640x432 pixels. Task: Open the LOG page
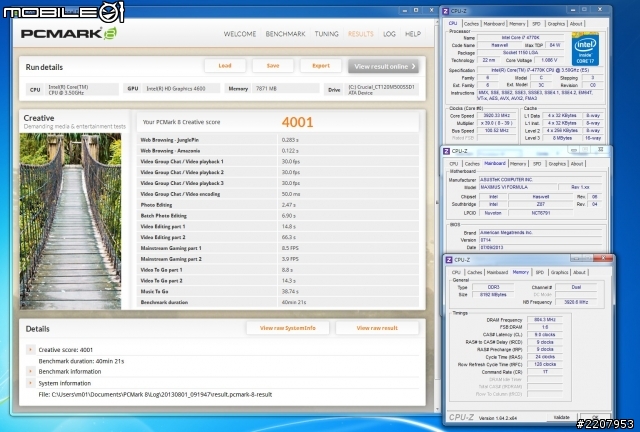point(389,34)
